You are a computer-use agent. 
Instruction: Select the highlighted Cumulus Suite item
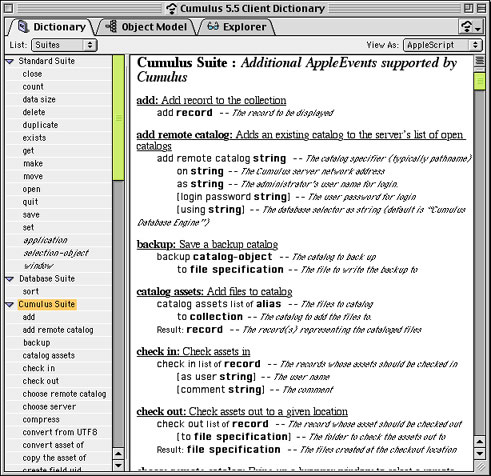tap(47, 304)
